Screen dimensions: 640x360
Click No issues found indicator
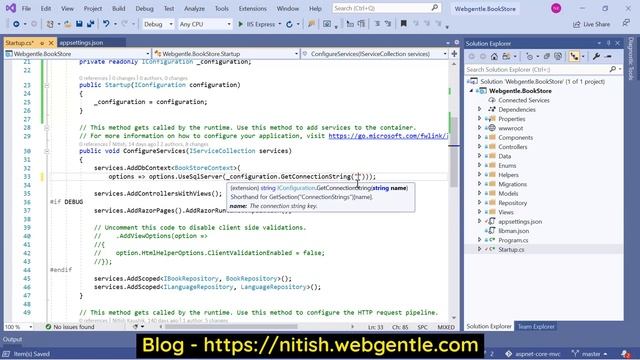70,327
